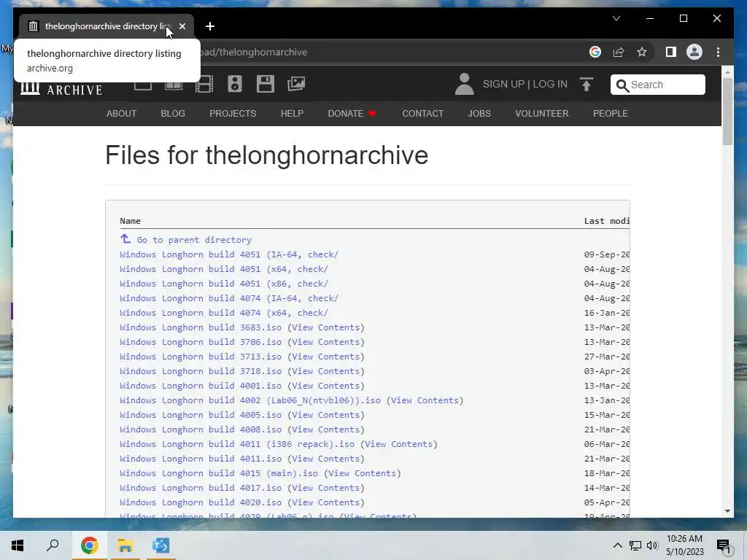Show hidden system tray icons
The width and height of the screenshot is (747, 560).
click(x=617, y=545)
